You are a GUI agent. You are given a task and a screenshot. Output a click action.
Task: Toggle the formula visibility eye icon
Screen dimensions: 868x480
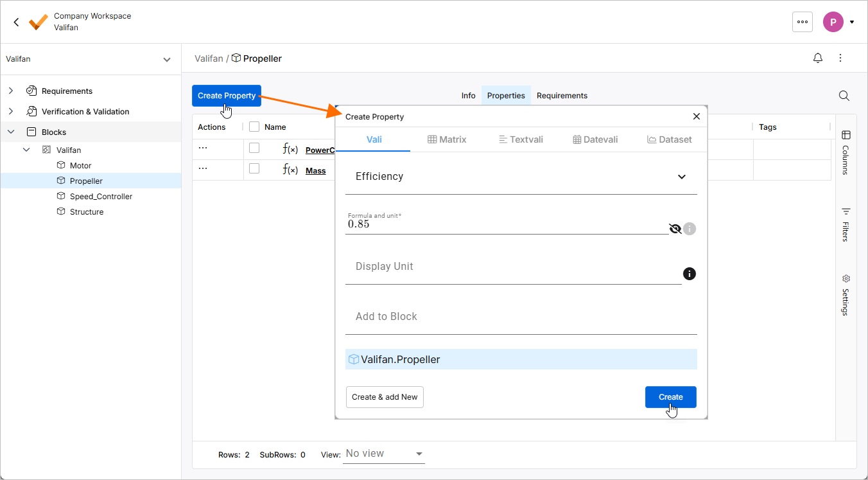click(675, 229)
